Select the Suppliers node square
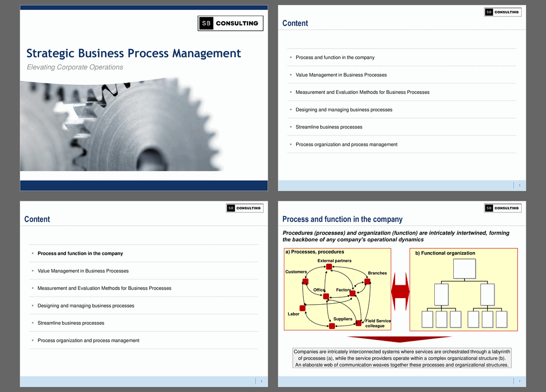Screen dimensions: 546x392 pyautogui.click(x=332, y=326)
